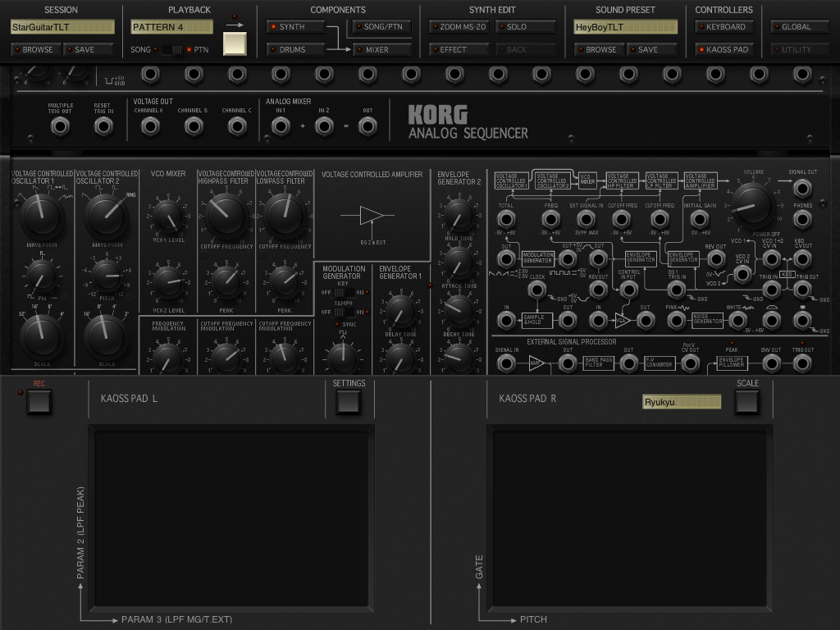Click the KBD CV OUT jack

[x=802, y=259]
